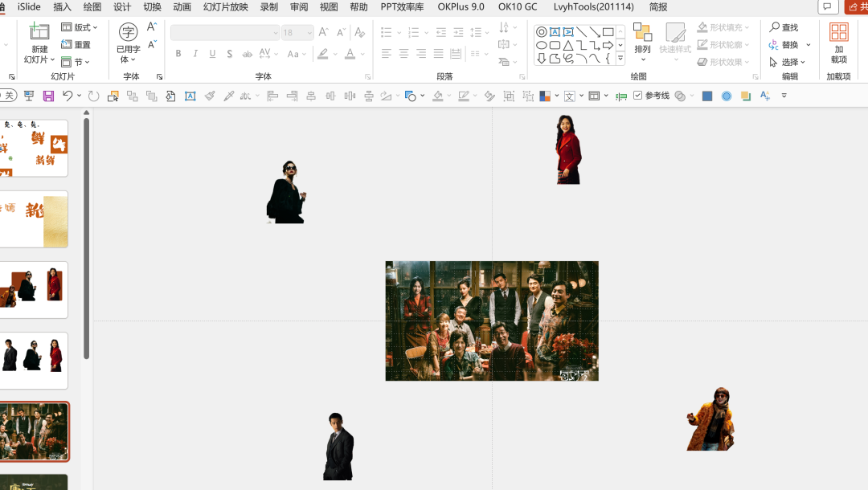Viewport: 868px width, 490px height.
Task: Switch to the Insert (插入) tab
Action: [x=62, y=7]
